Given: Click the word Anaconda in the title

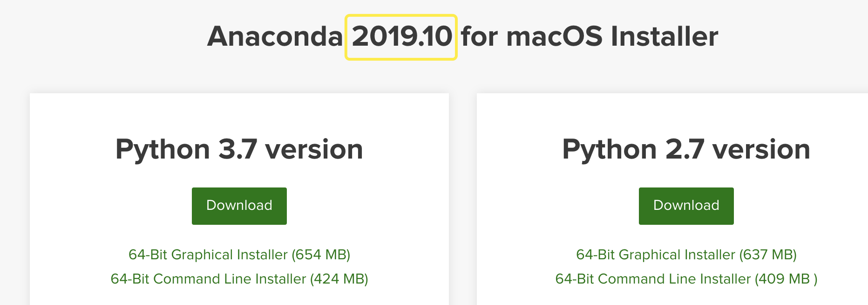Looking at the screenshot, I should (275, 37).
